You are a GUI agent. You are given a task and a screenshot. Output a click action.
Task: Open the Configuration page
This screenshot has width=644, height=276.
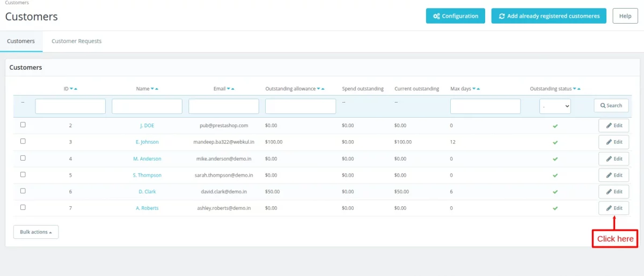456,16
